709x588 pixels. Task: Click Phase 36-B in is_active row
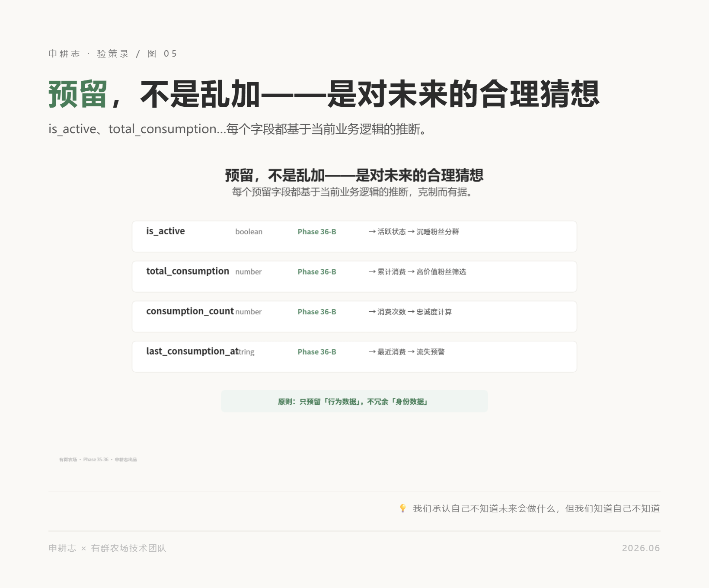317,232
